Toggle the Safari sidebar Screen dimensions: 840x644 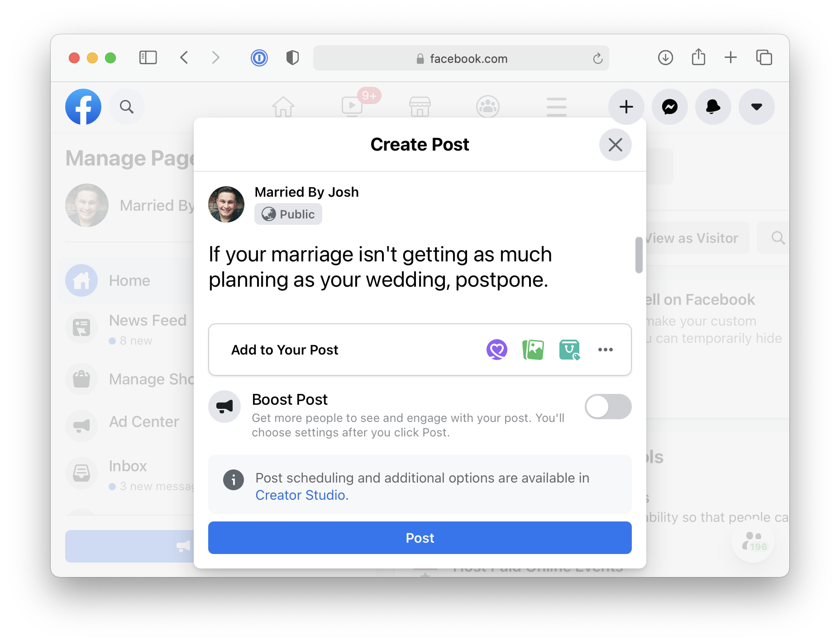point(148,58)
